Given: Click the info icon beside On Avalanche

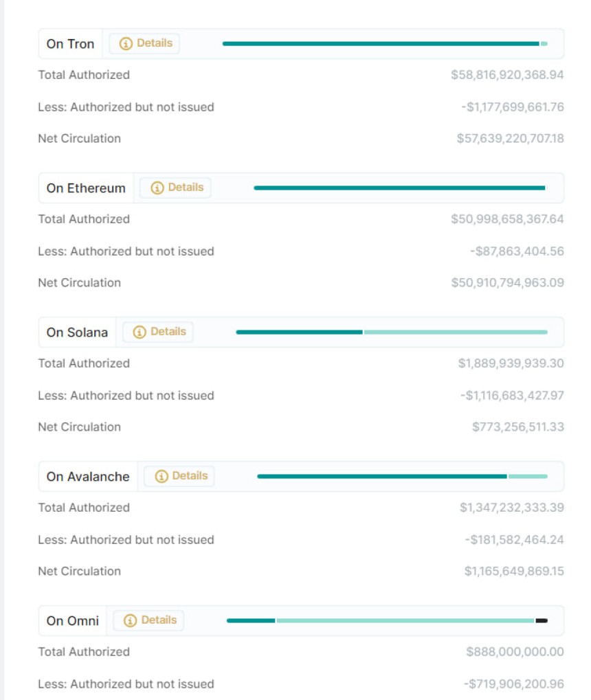Looking at the screenshot, I should [161, 476].
